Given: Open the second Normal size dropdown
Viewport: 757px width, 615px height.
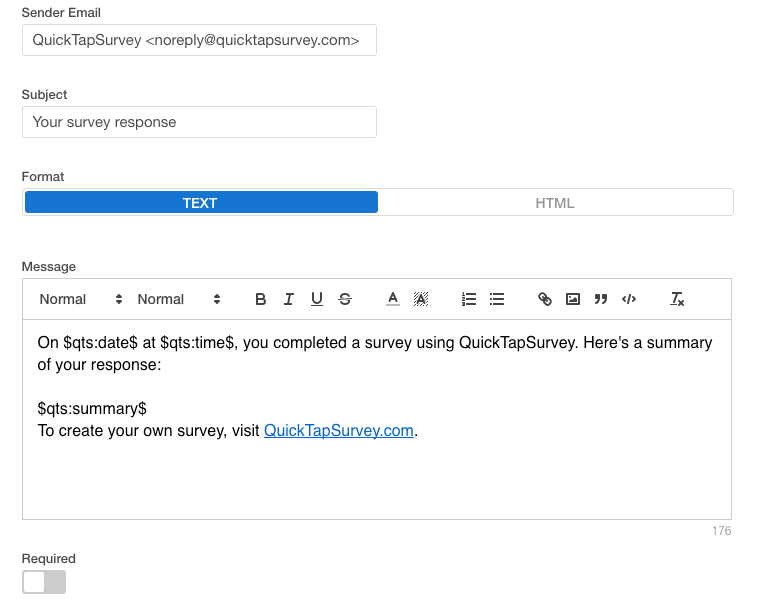Looking at the screenshot, I should [x=179, y=299].
